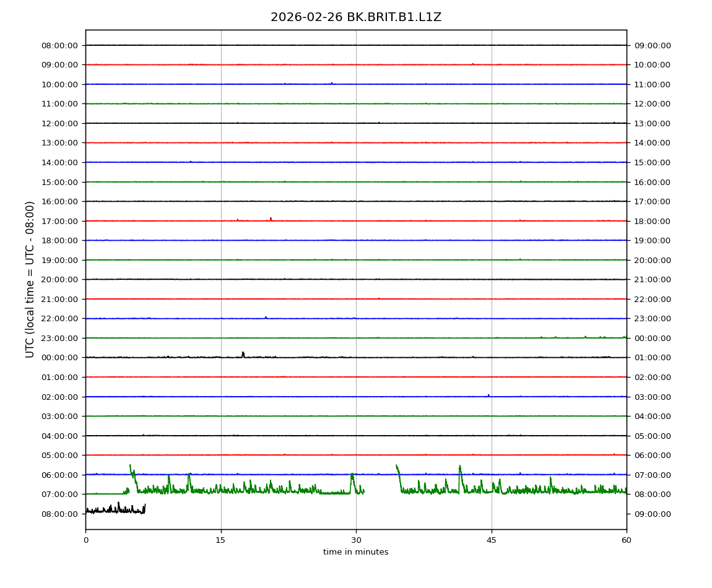Click the "time in minutes" x-axis label
Screen dimensions: 712x588
point(355,552)
